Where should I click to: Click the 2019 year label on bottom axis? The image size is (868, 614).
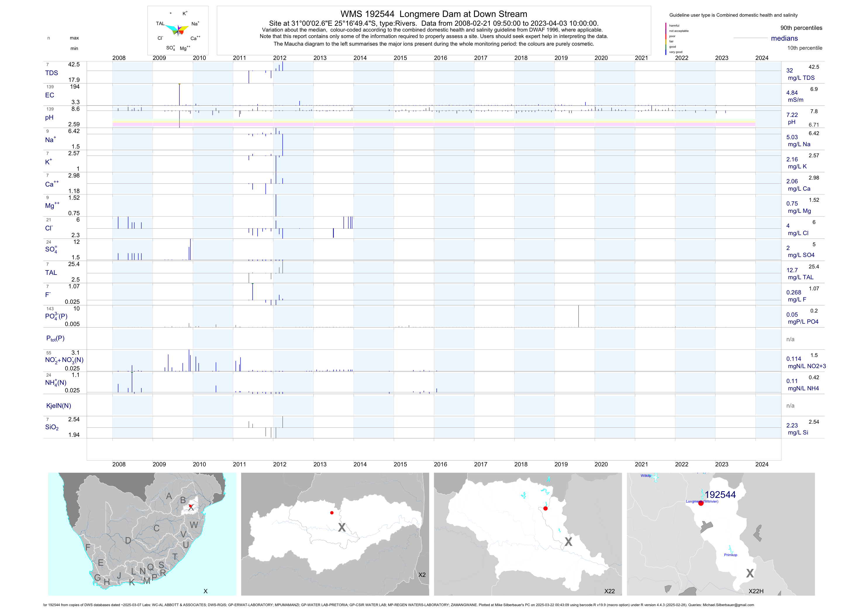pos(561,464)
